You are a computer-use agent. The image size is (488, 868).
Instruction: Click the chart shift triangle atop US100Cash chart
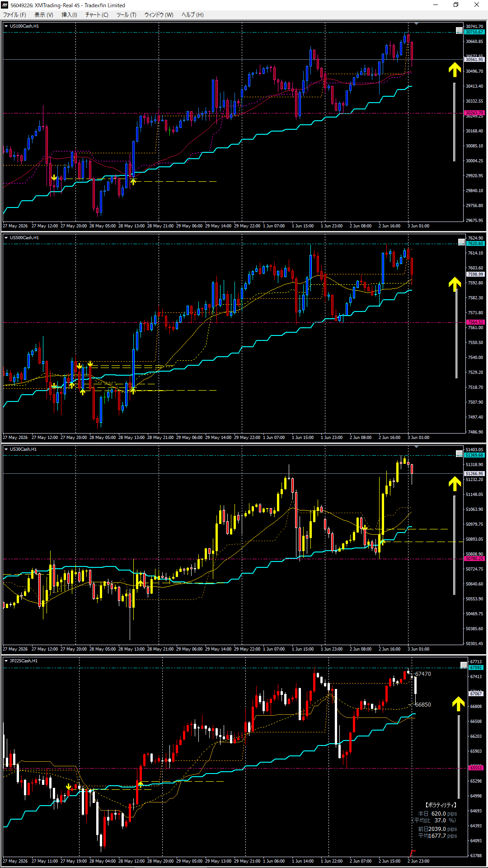[416, 23]
